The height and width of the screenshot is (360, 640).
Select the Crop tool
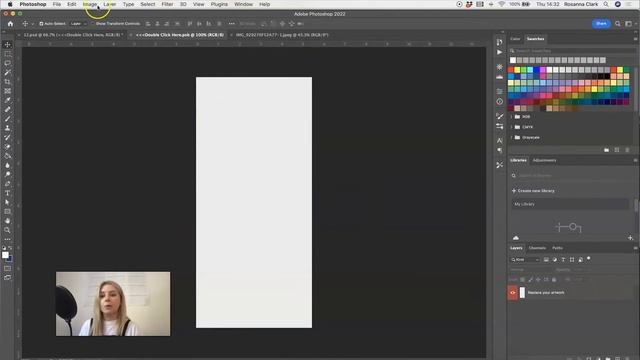(7, 82)
